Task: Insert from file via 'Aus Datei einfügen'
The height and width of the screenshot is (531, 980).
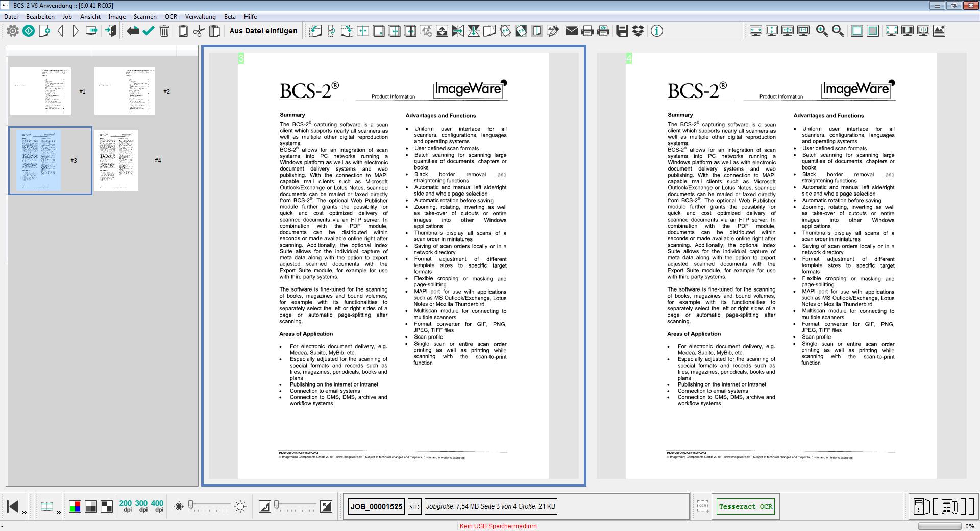Action: click(263, 31)
